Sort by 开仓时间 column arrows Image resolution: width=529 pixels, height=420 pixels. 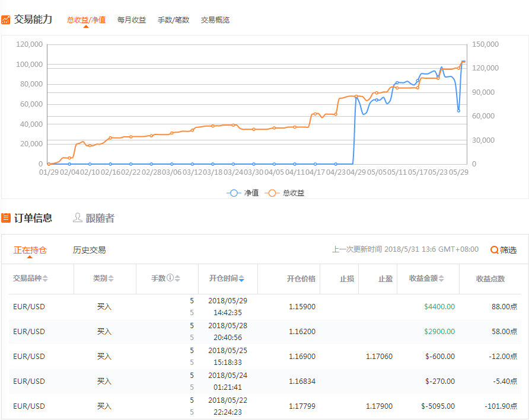pos(241,278)
